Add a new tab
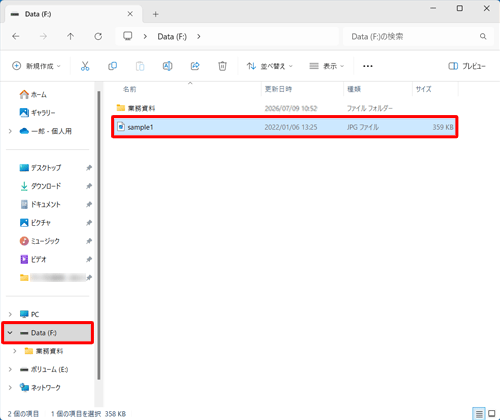Screen dimensions: 500x420 coord(155,14)
